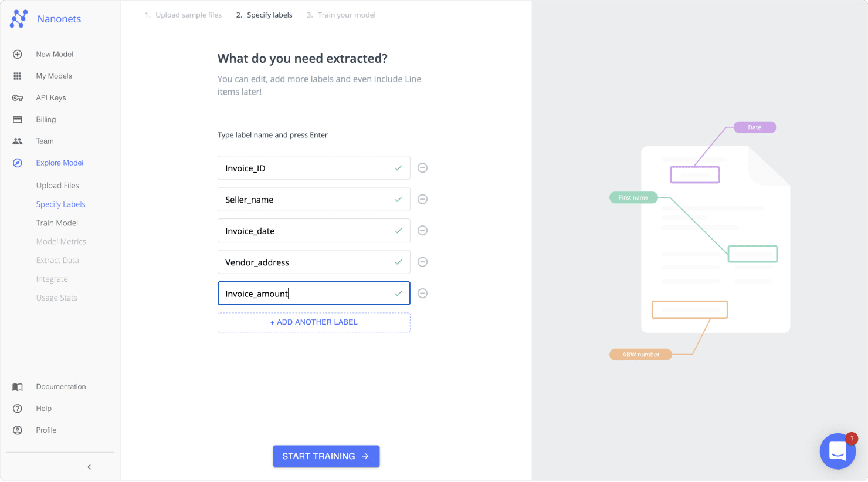The image size is (868, 482).
Task: Click checkmark on Seller_name field
Action: (398, 200)
